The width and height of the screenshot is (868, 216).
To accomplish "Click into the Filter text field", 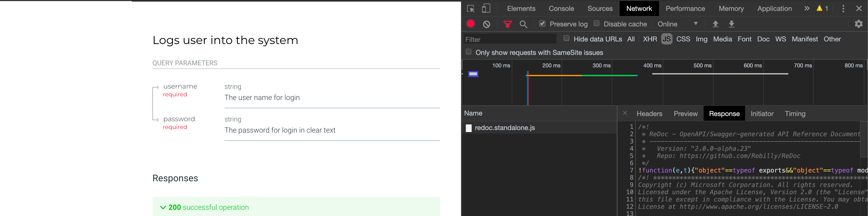I will pyautogui.click(x=509, y=39).
